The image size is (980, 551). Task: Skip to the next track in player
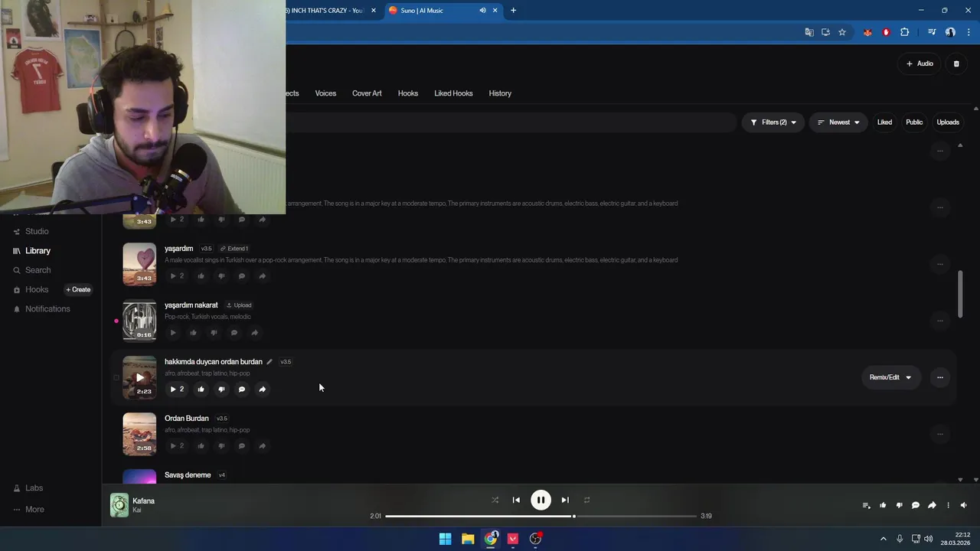point(565,500)
